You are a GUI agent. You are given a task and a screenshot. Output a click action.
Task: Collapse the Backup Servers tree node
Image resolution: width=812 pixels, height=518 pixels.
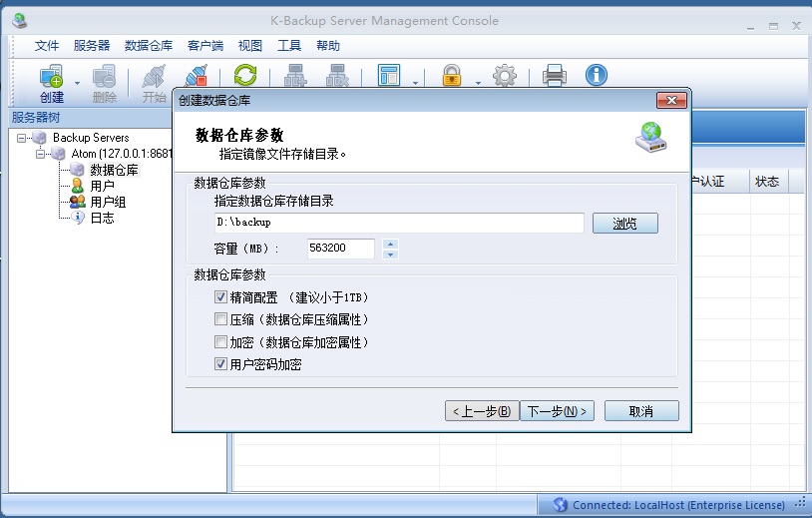[22, 138]
